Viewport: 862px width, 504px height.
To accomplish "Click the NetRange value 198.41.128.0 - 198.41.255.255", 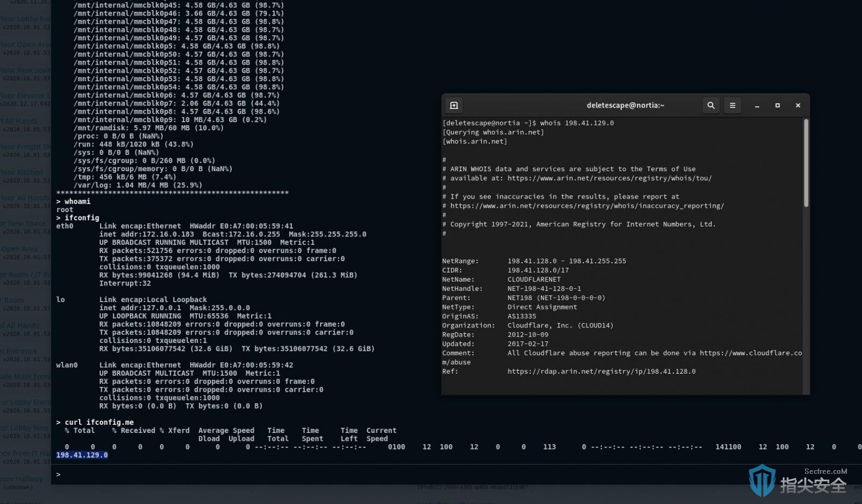I will (x=567, y=261).
